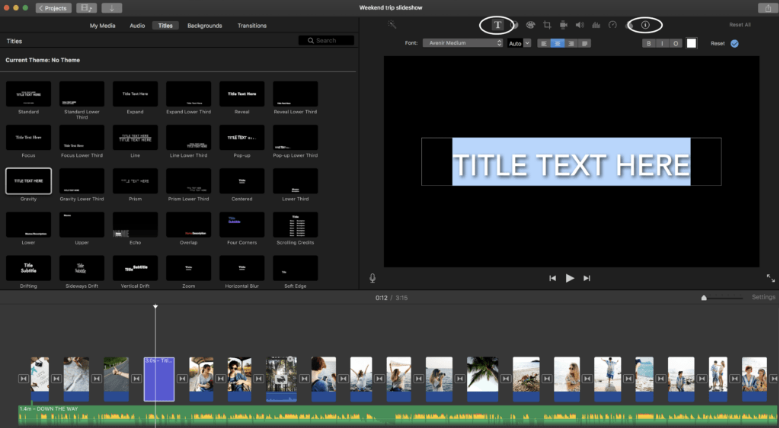Set title text alignment to right
The height and width of the screenshot is (428, 779).
pos(571,44)
